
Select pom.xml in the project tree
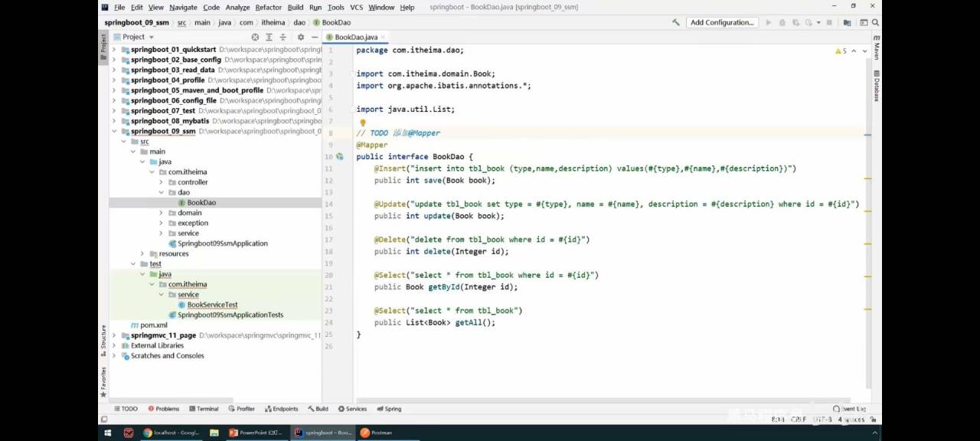pos(149,325)
